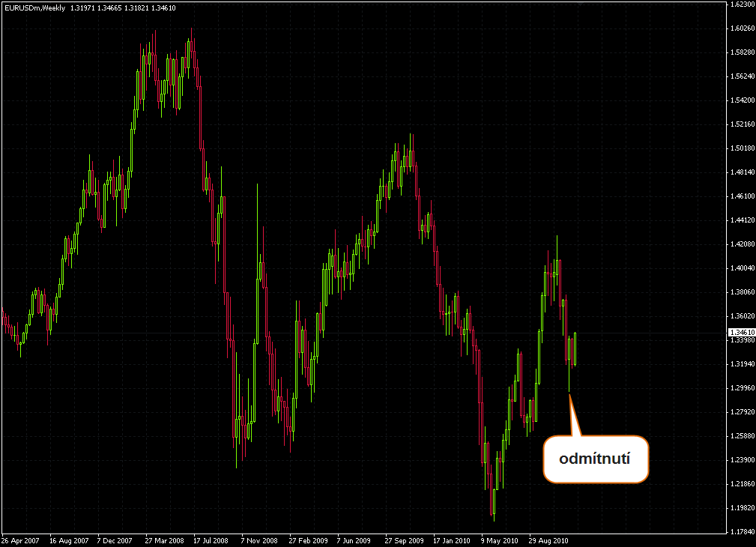756x547 pixels.
Task: Click the EURUSDm,Weekly chart title text
Action: click(34, 7)
